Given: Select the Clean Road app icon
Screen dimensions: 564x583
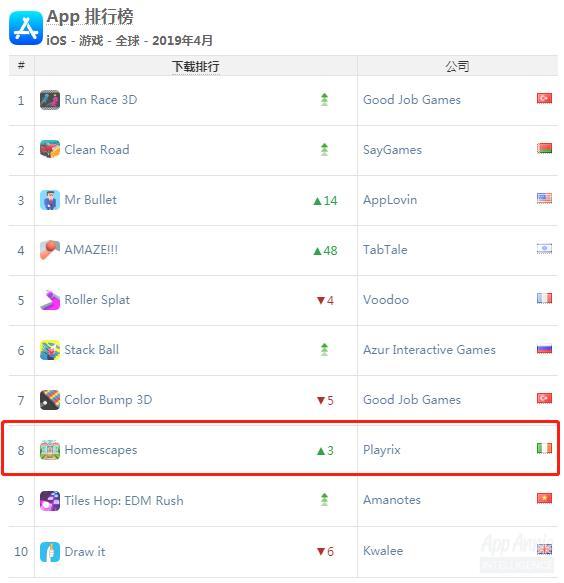Looking at the screenshot, I should pos(50,150).
